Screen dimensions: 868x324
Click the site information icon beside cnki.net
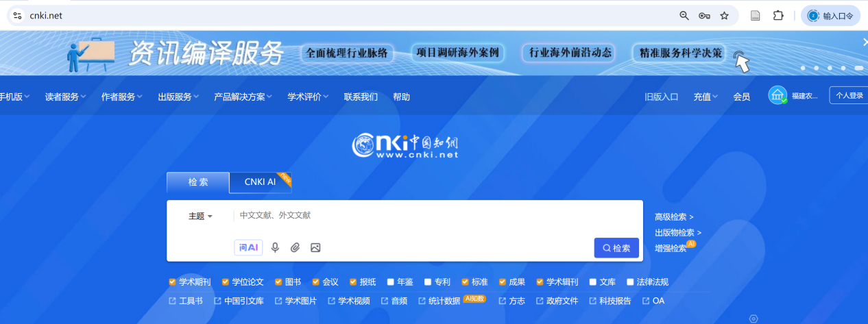pos(18,16)
